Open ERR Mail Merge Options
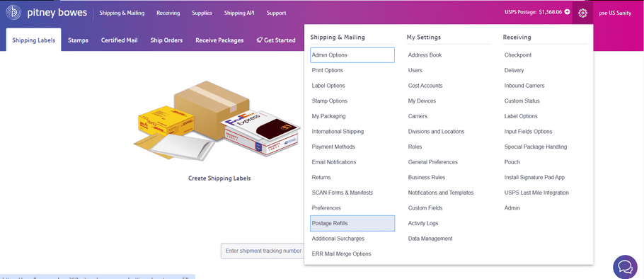644x279 pixels. (341, 254)
